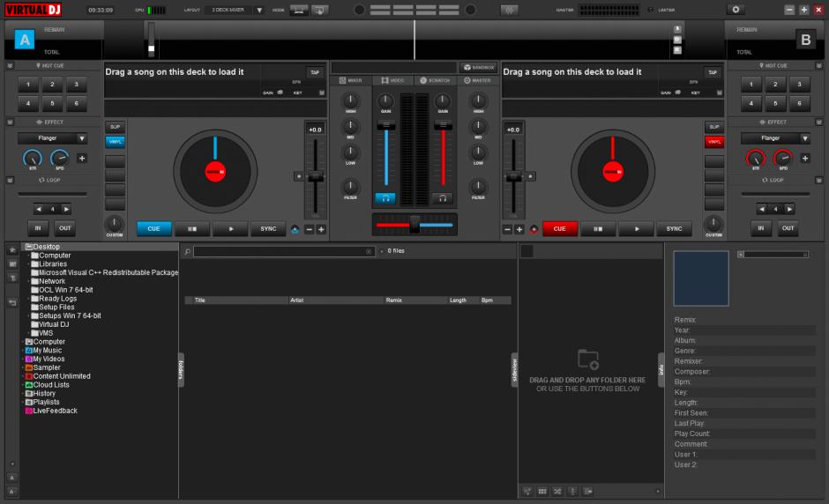Viewport: 829px width, 504px height.
Task: Click the star favorites sidebar icon
Action: tap(12, 249)
